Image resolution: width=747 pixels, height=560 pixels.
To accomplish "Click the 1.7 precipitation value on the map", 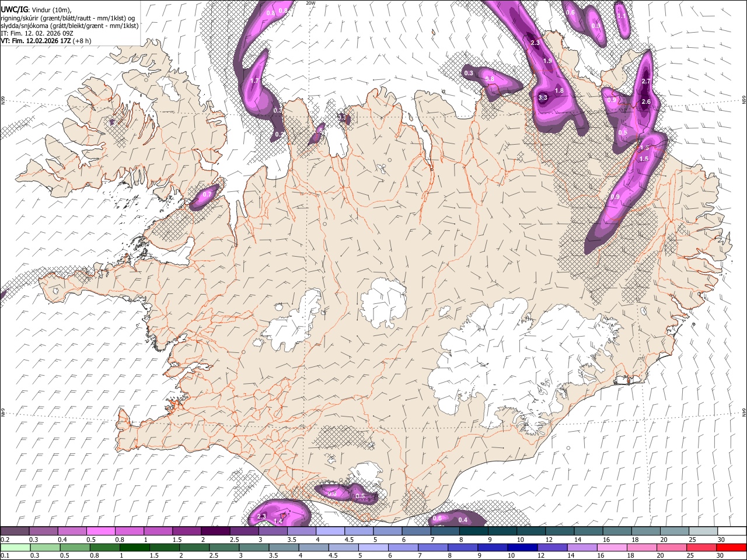I will [254, 80].
